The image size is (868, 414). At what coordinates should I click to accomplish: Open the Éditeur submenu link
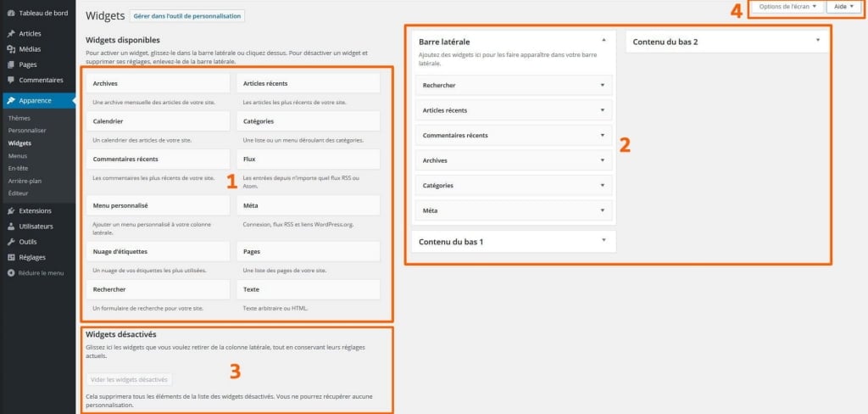19,193
